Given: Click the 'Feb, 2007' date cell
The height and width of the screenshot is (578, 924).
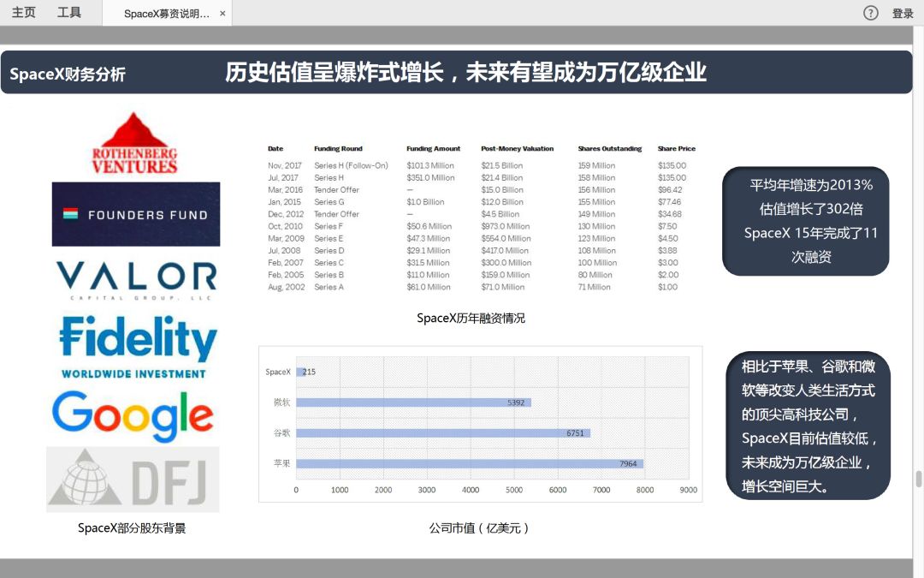Looking at the screenshot, I should point(286,263).
